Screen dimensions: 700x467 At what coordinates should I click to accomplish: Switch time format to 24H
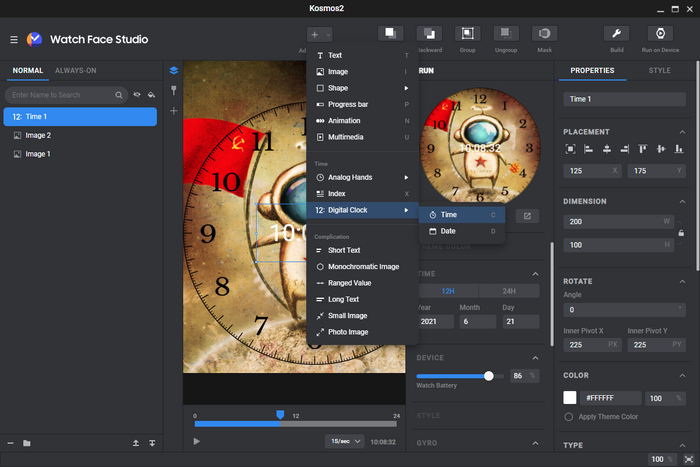511,291
